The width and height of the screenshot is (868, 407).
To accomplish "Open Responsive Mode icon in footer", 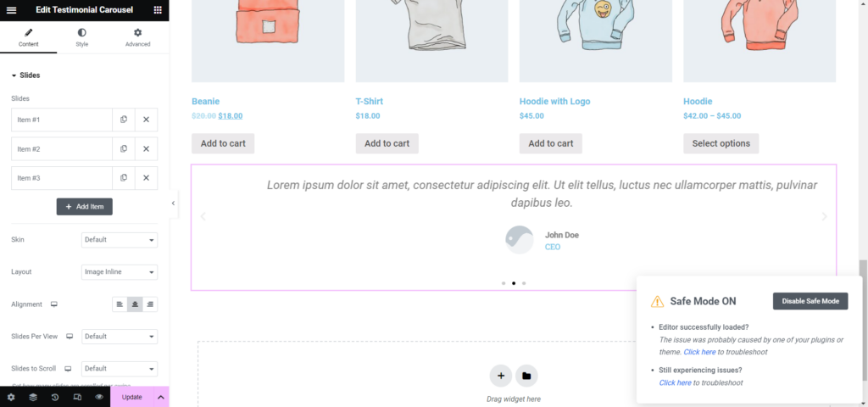I will [77, 397].
